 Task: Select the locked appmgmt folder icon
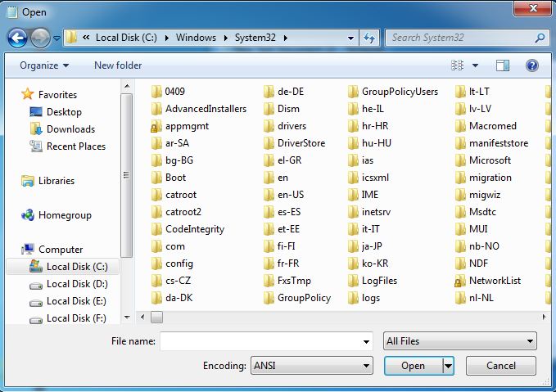[x=156, y=126]
